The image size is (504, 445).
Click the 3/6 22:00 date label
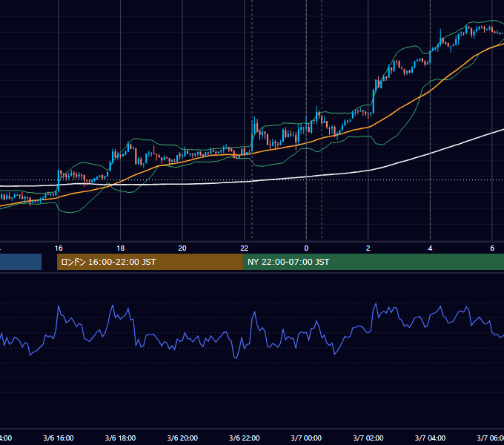coord(245,438)
